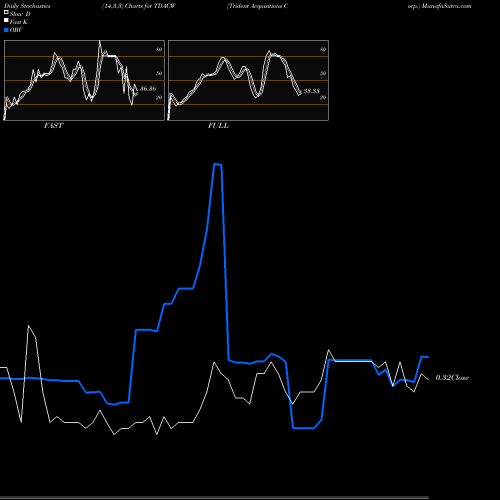Click the 33.33 value on FULL chart

pyautogui.click(x=312, y=91)
